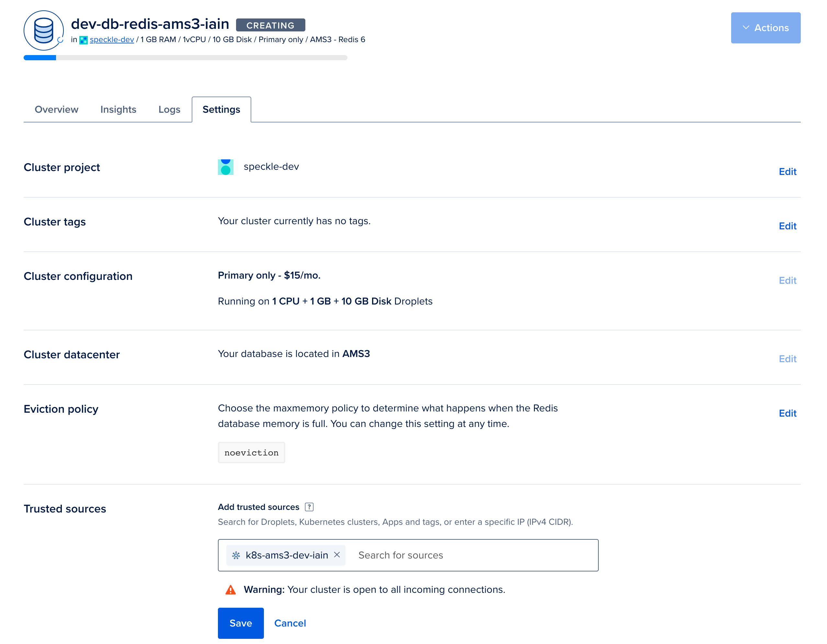Switch to the Overview tab
This screenshot has width=827, height=644.
tap(56, 109)
